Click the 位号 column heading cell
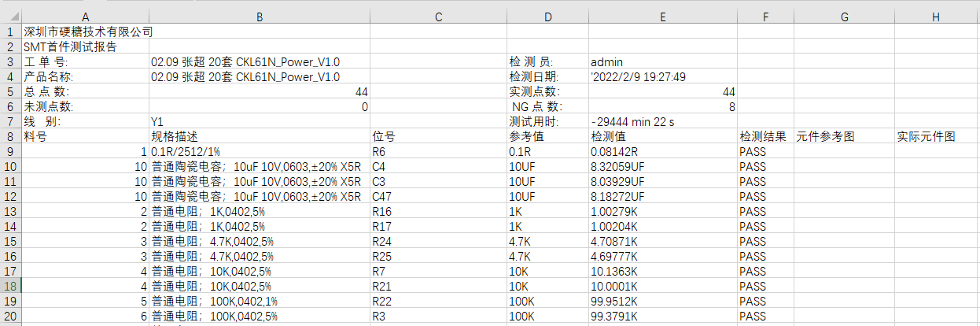This screenshot has height=326, width=980. click(438, 136)
